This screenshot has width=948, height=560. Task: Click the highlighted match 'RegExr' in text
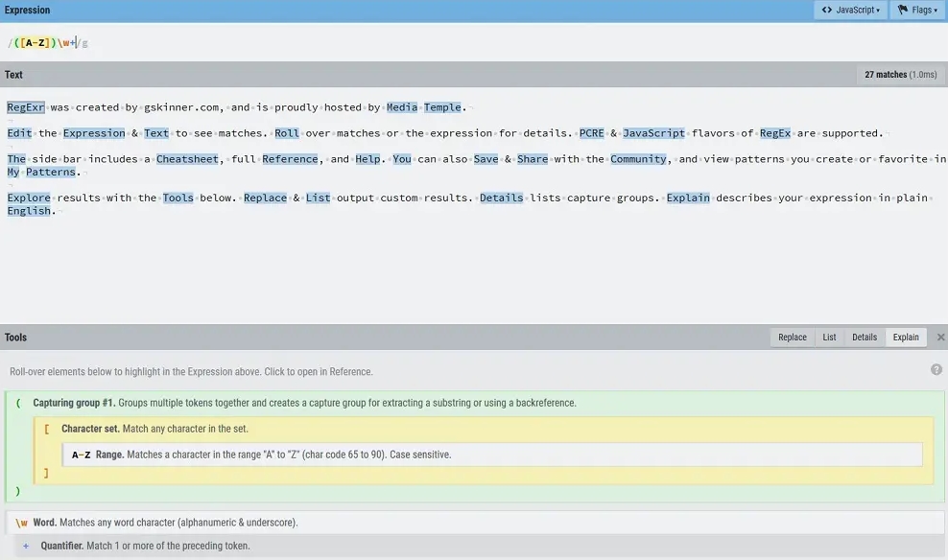(x=25, y=107)
